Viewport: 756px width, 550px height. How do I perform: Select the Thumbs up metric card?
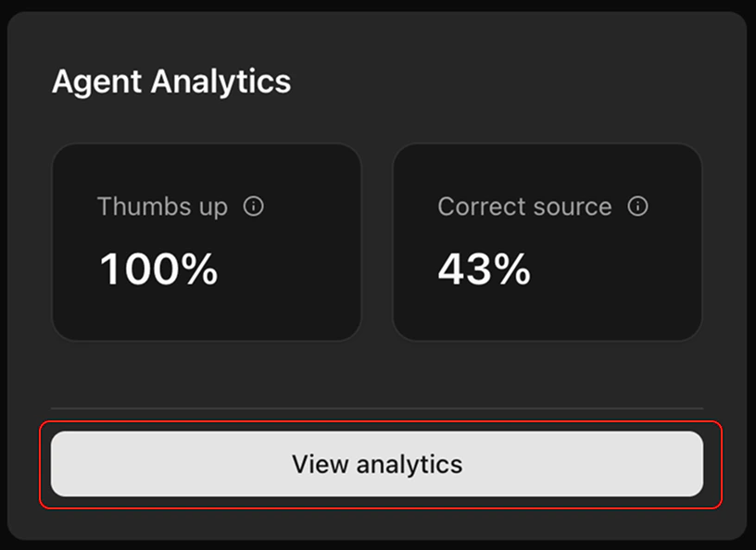(x=206, y=242)
